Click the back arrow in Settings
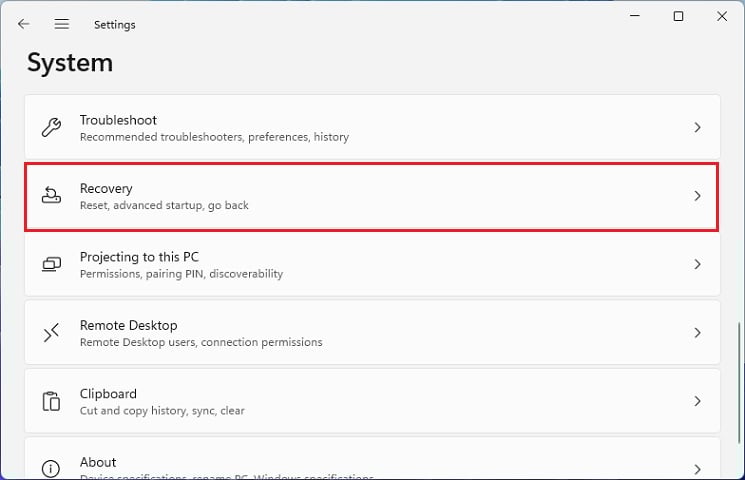Image resolution: width=745 pixels, height=480 pixels. click(x=24, y=24)
